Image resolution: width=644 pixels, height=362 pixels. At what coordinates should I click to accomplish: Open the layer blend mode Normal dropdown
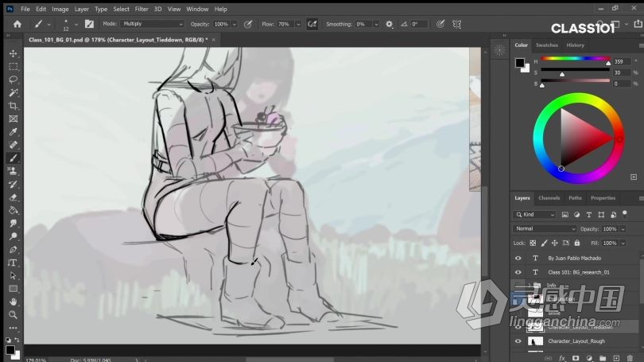point(545,229)
